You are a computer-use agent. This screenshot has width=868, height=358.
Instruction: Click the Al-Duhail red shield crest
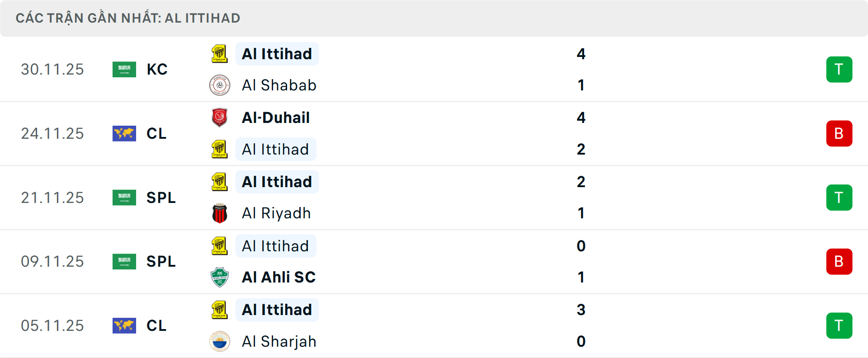click(x=220, y=118)
